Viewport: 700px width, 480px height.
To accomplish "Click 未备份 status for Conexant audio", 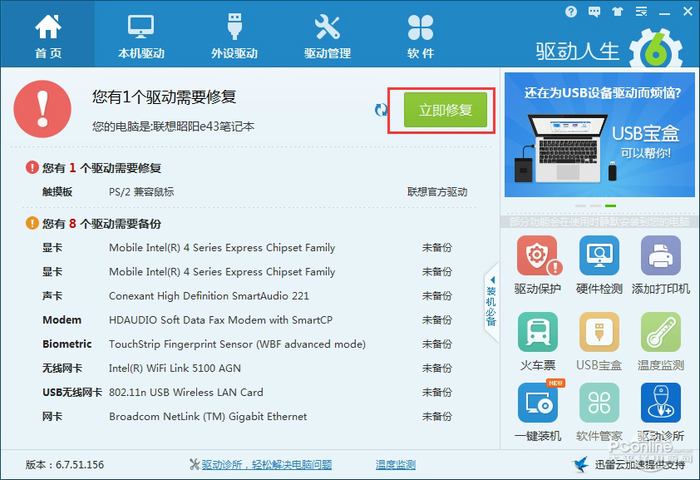I will [437, 296].
